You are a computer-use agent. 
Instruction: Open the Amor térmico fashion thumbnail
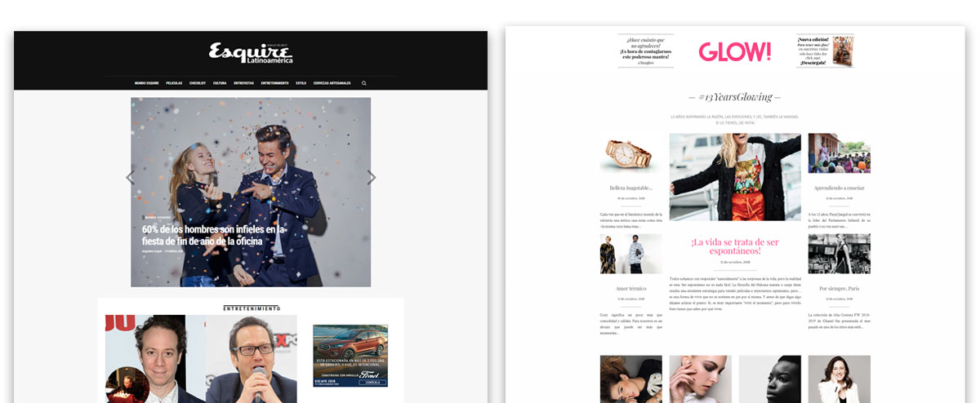pos(631,254)
